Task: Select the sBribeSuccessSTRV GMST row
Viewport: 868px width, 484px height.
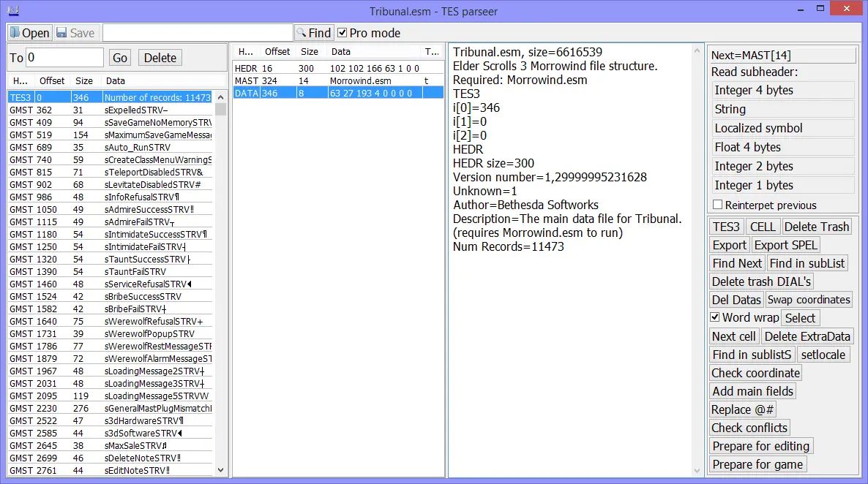Action: pyautogui.click(x=111, y=297)
